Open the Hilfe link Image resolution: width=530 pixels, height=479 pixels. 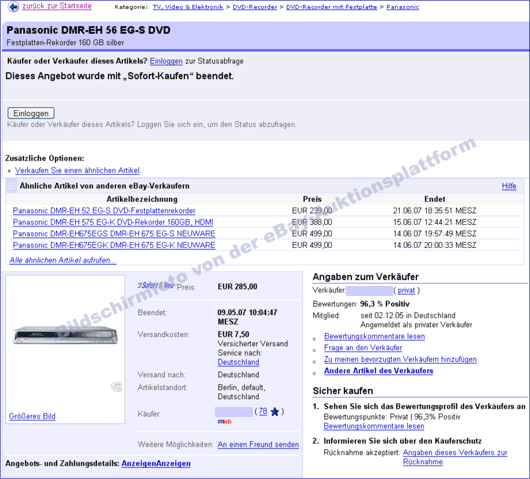[509, 186]
